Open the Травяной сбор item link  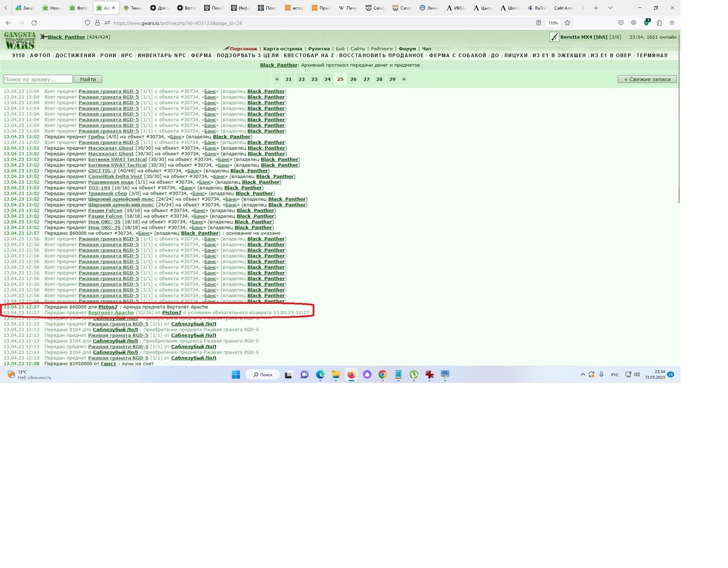click(107, 194)
